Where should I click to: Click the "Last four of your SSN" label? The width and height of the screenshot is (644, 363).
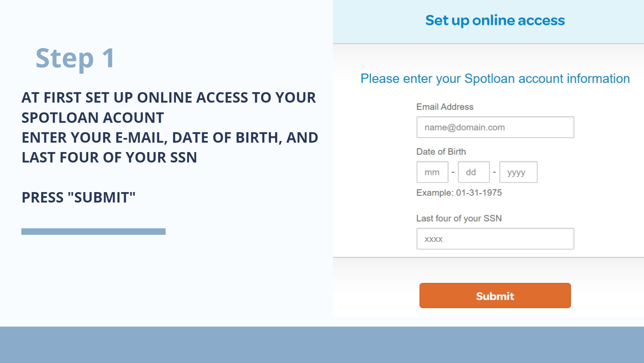(459, 218)
